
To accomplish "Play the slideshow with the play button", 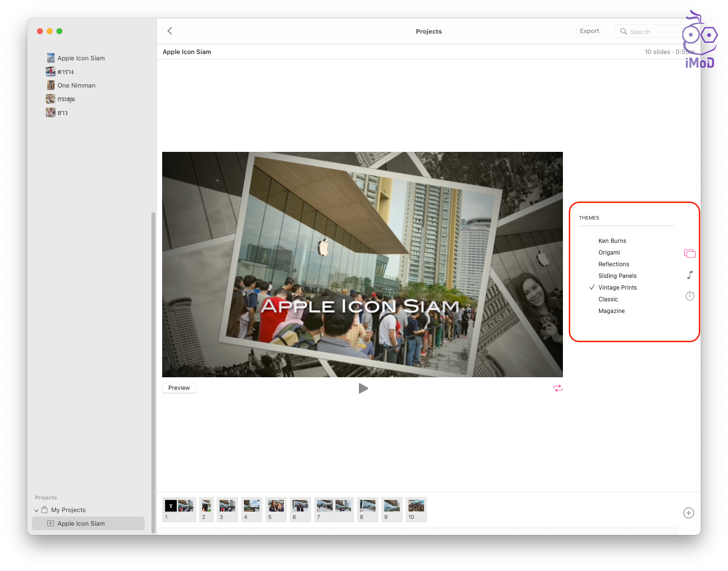I will [x=363, y=388].
